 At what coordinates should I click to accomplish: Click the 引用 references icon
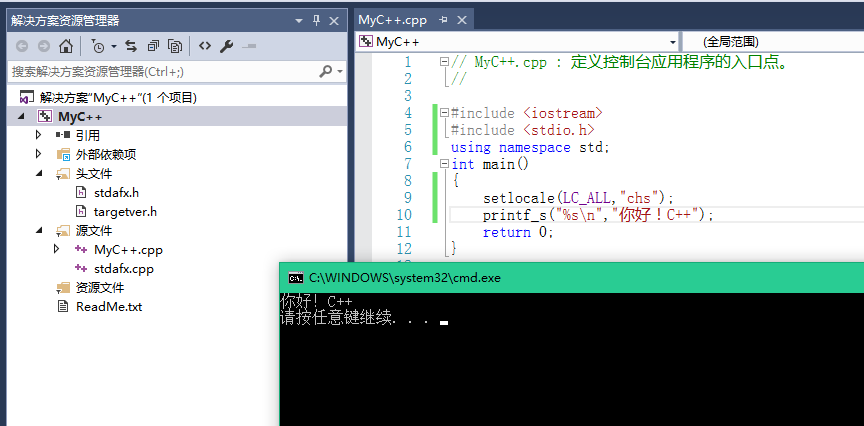[63, 135]
